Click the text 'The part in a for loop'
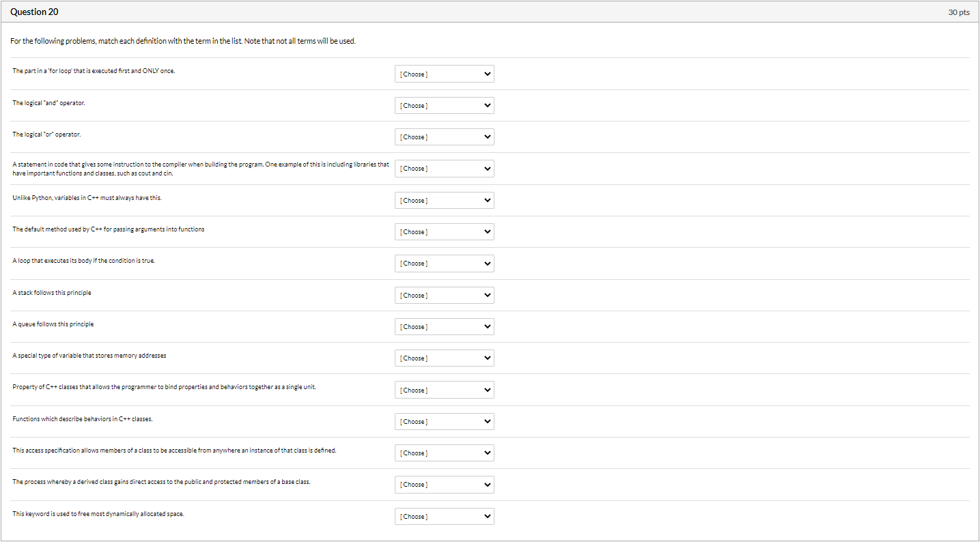Screen dimensions: 980x542 [94, 71]
